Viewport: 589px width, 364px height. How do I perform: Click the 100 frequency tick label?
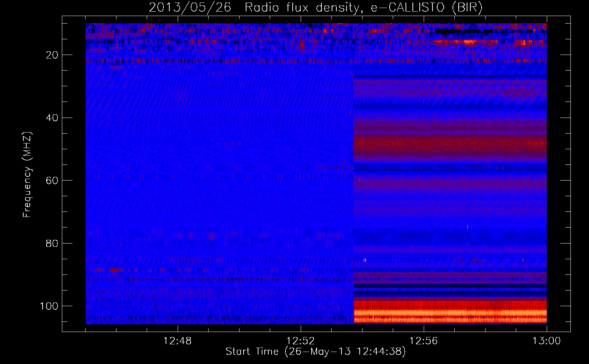click(49, 306)
